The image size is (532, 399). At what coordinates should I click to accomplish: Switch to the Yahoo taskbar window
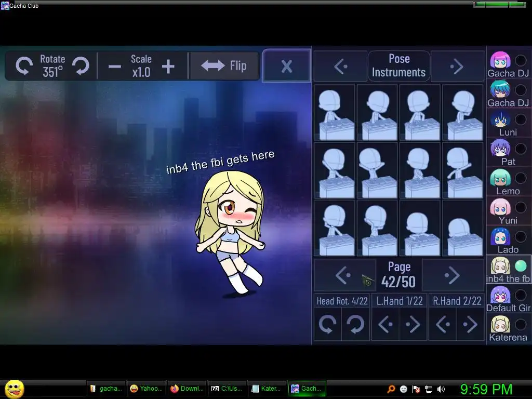pyautogui.click(x=147, y=389)
